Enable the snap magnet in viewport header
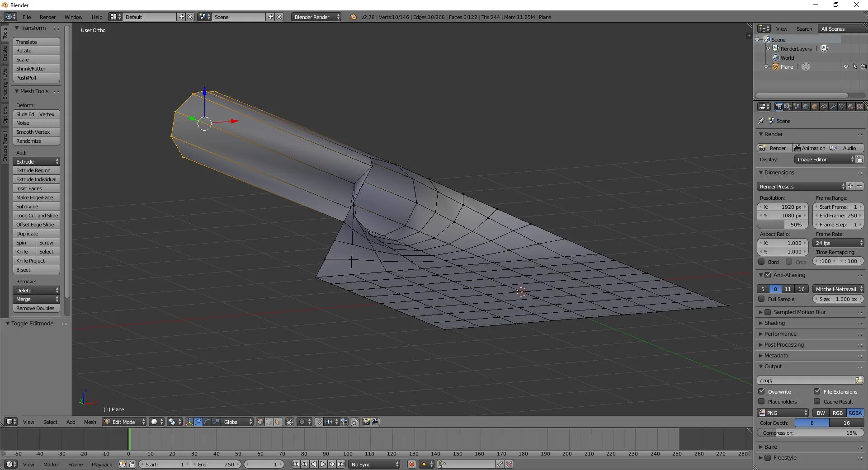 point(319,422)
